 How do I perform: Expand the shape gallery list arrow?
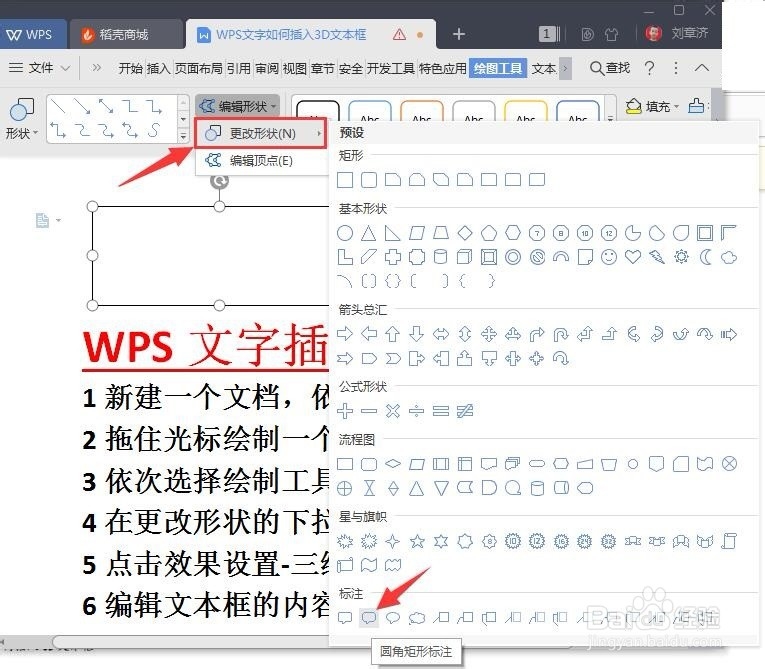pos(183,136)
